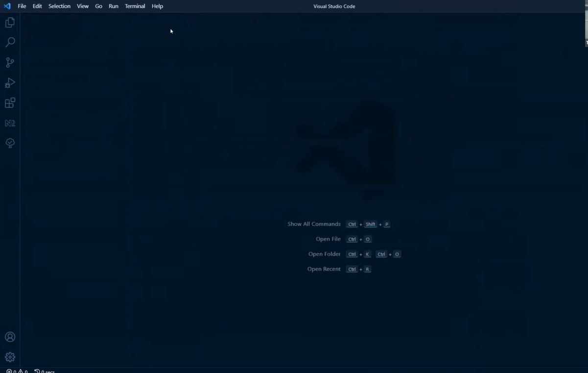This screenshot has height=373, width=588.
Task: Open the View menu
Action: click(83, 6)
